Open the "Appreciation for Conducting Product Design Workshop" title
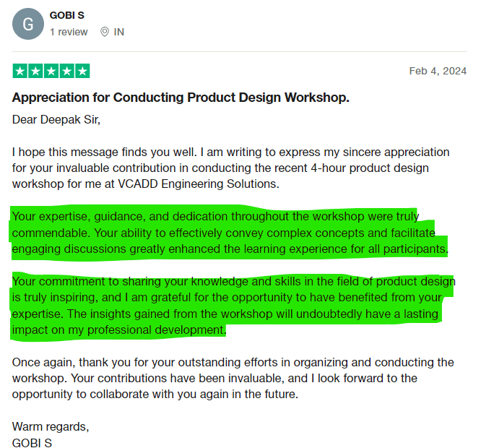 [181, 98]
